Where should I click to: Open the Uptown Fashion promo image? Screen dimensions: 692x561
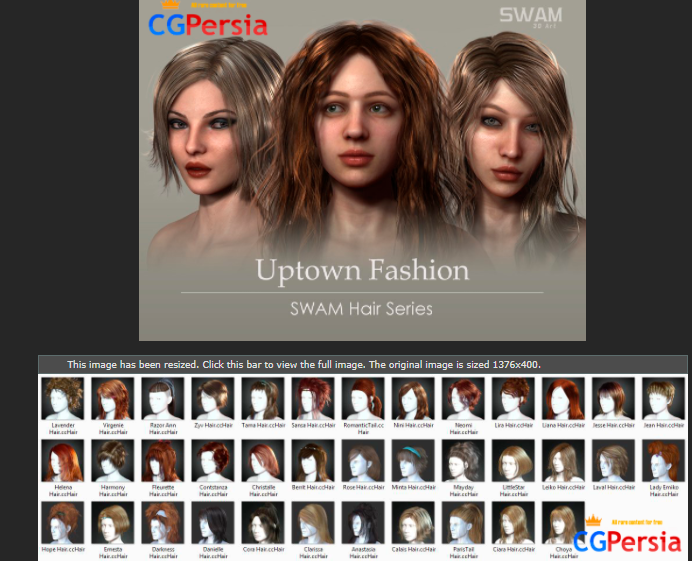pos(362,170)
